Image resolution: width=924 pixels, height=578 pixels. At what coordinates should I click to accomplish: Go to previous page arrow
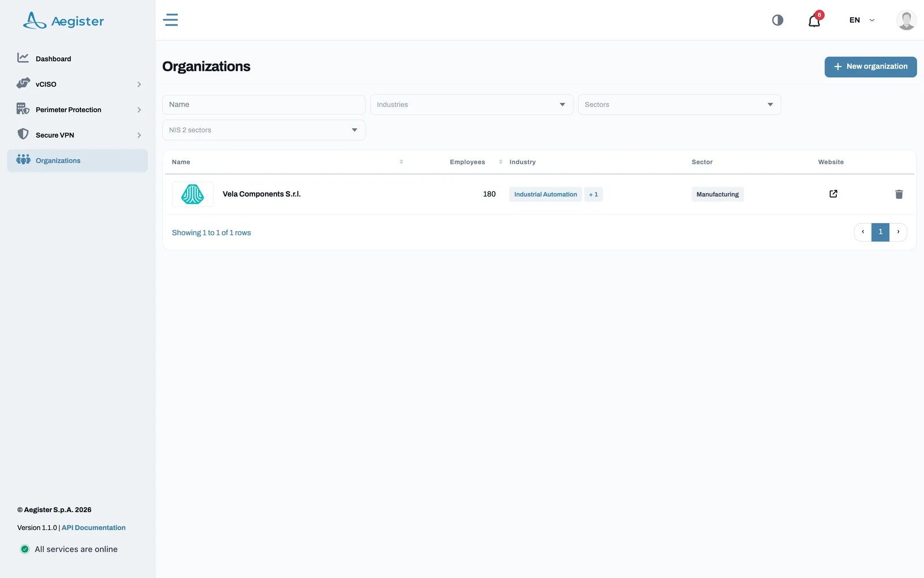(x=863, y=232)
